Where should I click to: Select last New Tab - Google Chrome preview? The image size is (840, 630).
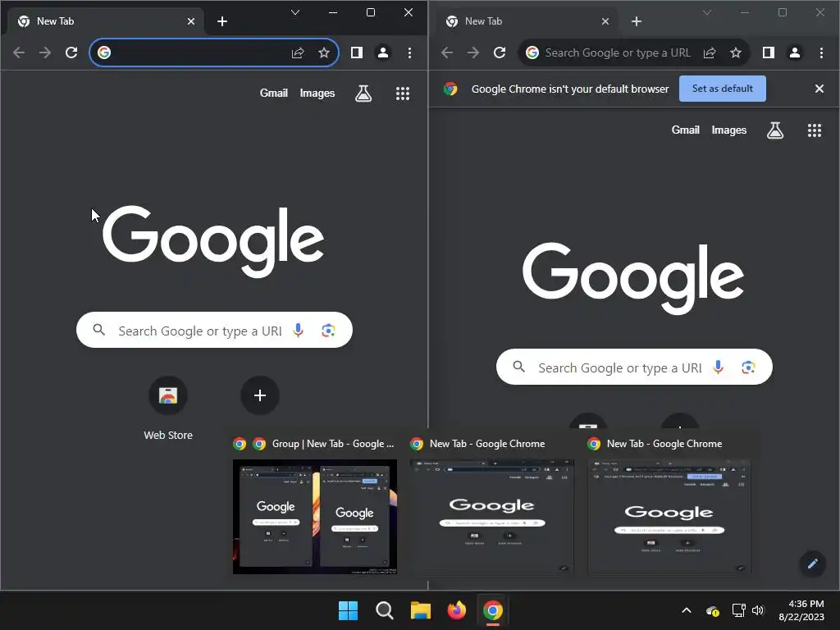[669, 517]
